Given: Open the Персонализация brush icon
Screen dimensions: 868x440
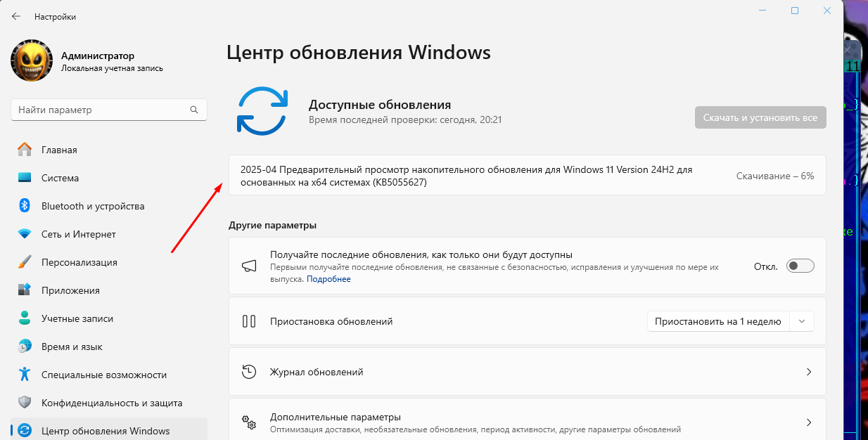Looking at the screenshot, I should tap(25, 262).
